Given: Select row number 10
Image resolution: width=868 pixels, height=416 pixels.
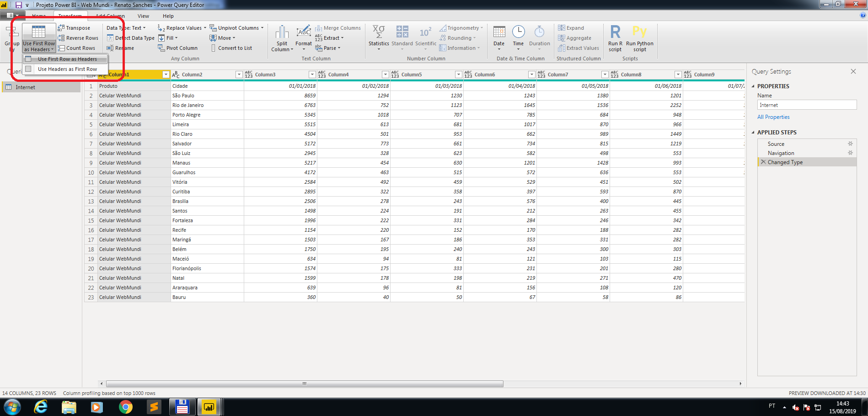Looking at the screenshot, I should coord(91,172).
